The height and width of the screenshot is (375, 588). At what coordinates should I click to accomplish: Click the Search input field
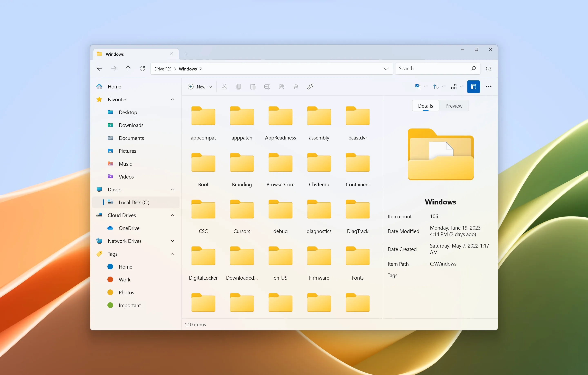coord(433,69)
